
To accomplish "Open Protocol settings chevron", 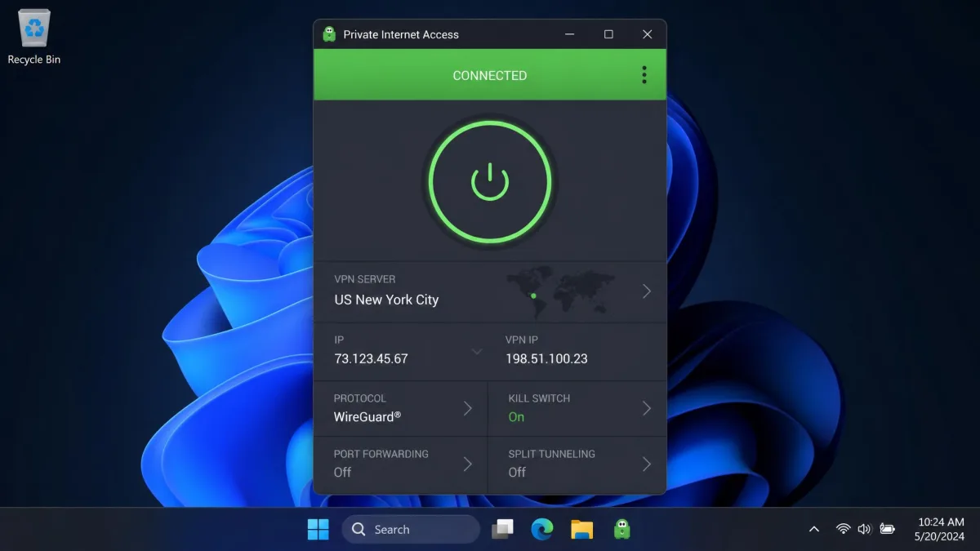I will pos(468,408).
